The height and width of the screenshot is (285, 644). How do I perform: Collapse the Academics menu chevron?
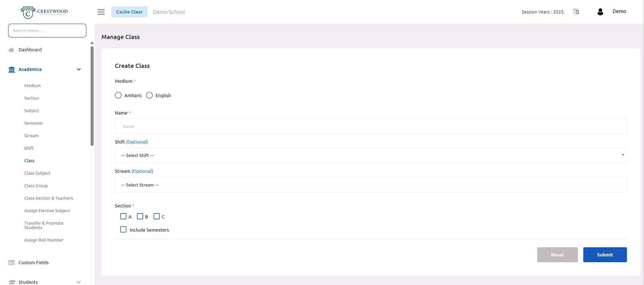tap(79, 70)
